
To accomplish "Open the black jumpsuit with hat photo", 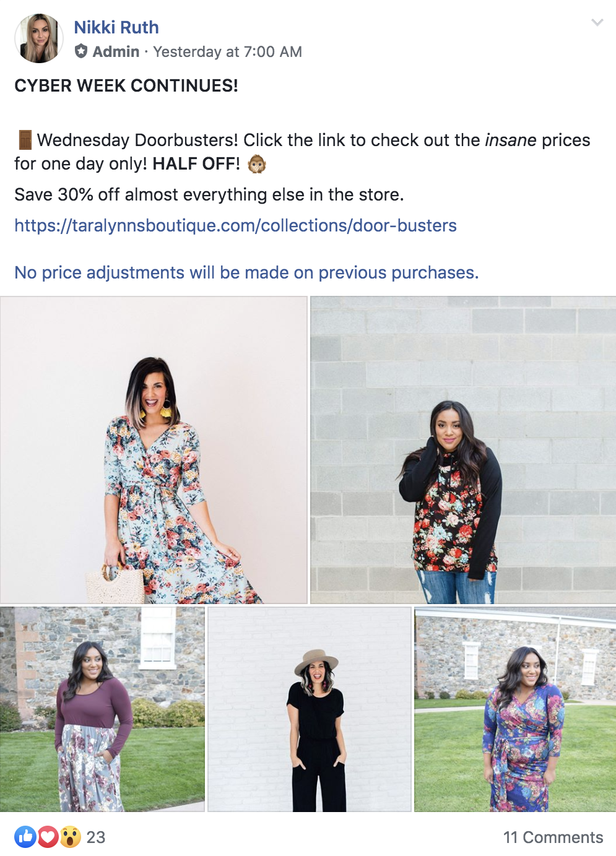I will tap(310, 709).
